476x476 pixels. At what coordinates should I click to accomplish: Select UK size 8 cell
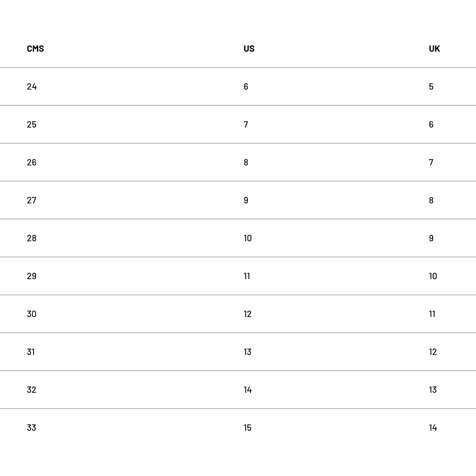click(431, 200)
